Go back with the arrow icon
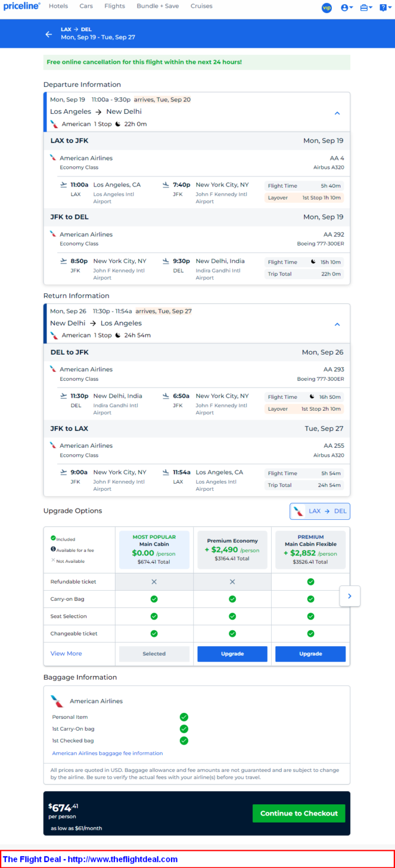Viewport: 395px width, 868px height. pyautogui.click(x=49, y=34)
